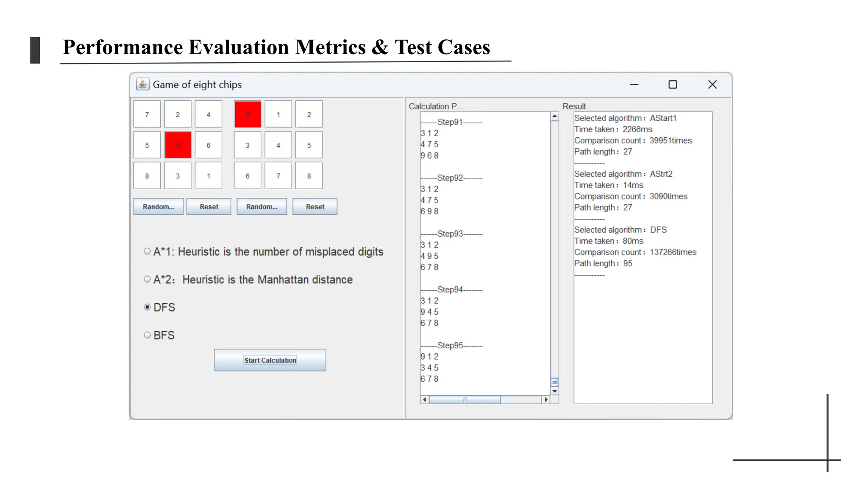Click tile 1 in the right grid

(x=278, y=114)
